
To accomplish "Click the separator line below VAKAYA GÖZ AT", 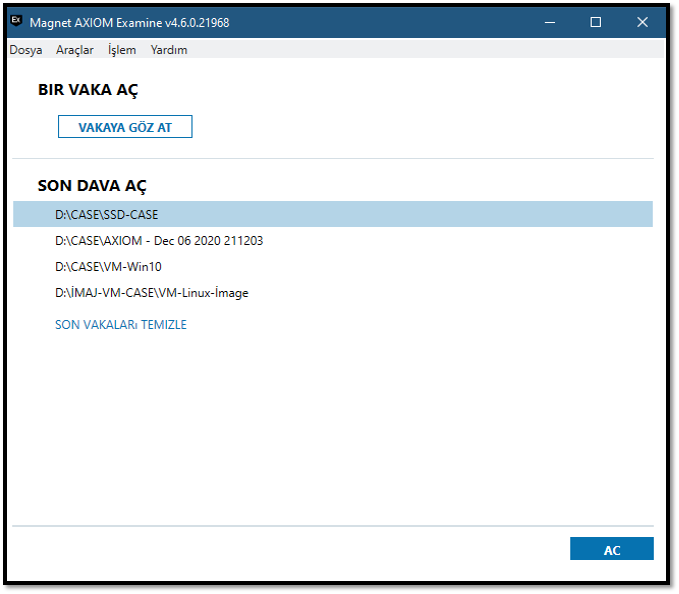I will pos(332,158).
